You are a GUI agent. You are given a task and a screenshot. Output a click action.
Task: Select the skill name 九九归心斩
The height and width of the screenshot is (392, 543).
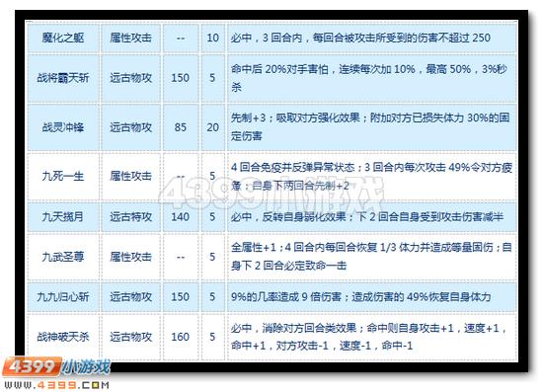pyautogui.click(x=63, y=297)
